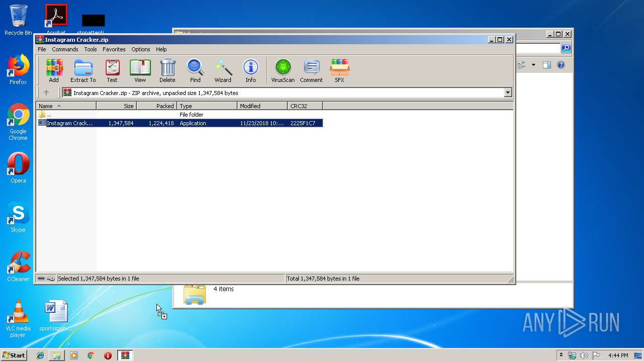
Task: Click the drive icon in status bar
Action: pyautogui.click(x=41, y=279)
